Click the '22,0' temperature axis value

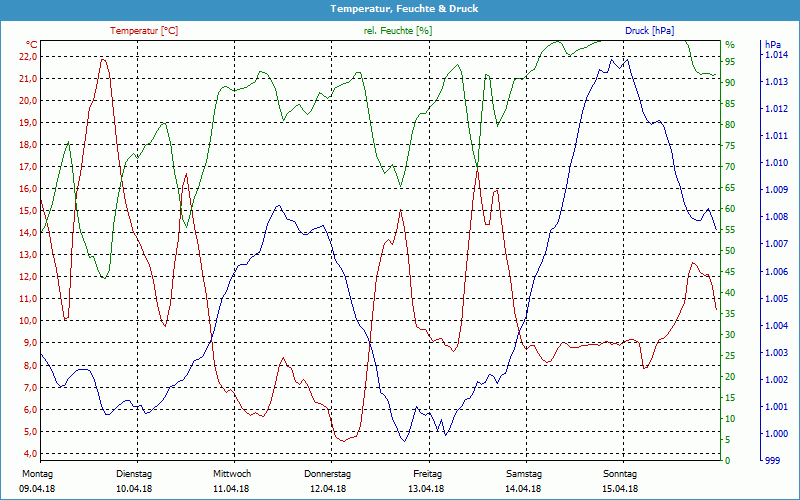tap(28, 57)
